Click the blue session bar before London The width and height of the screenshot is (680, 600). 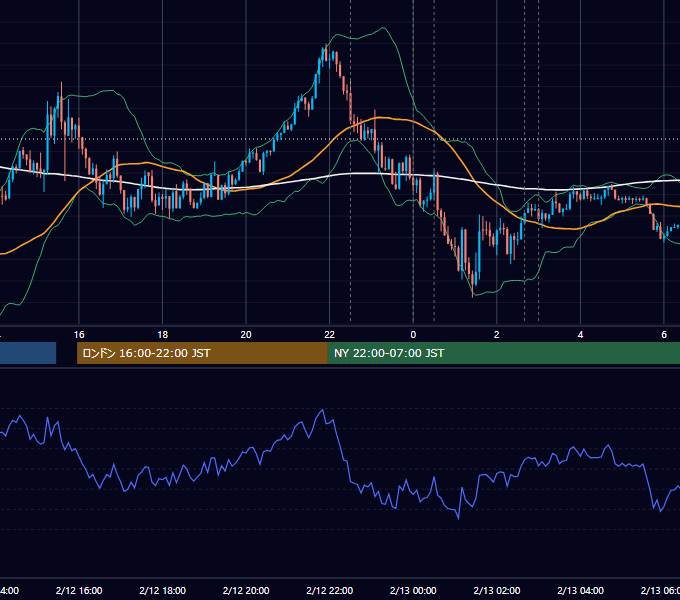(28, 353)
